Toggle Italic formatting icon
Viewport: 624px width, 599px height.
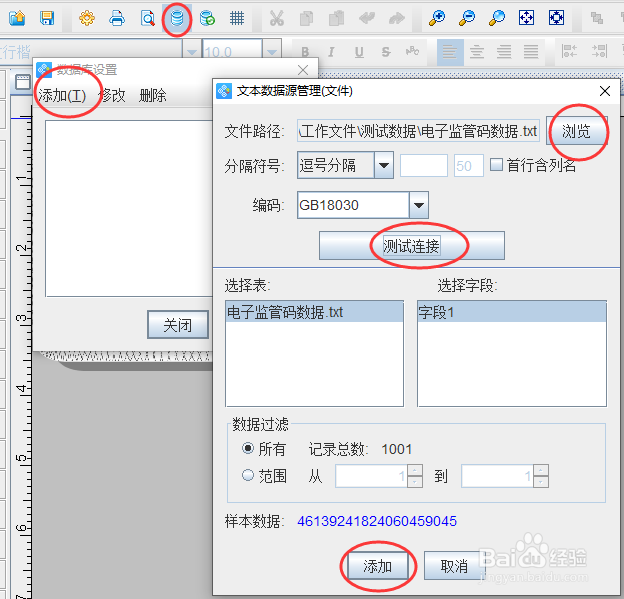click(331, 52)
